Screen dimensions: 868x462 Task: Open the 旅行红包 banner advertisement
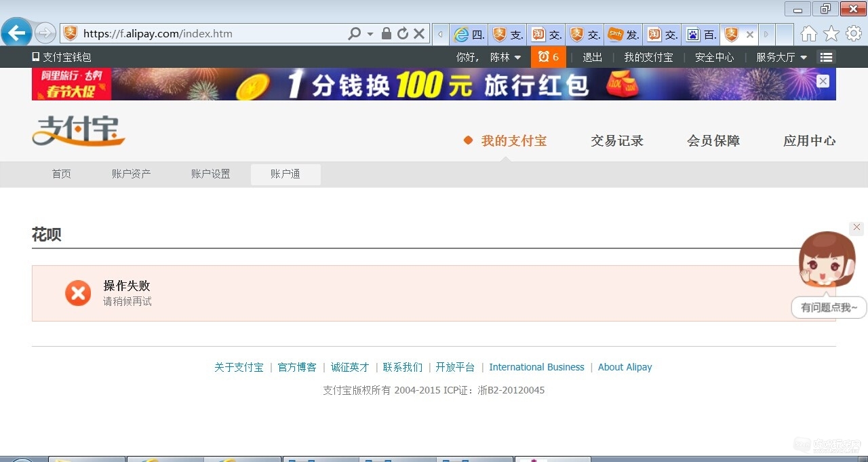(434, 84)
